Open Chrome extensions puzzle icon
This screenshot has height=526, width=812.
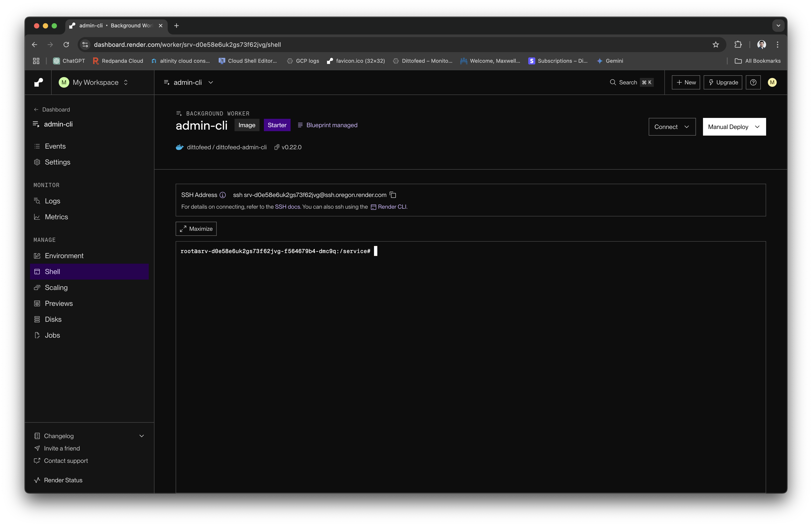point(738,45)
